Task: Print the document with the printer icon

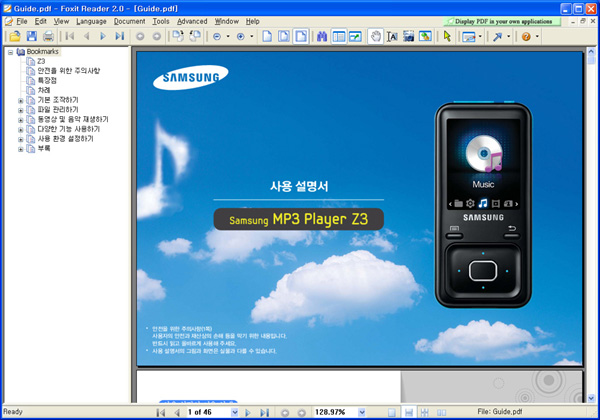Action: click(x=48, y=36)
